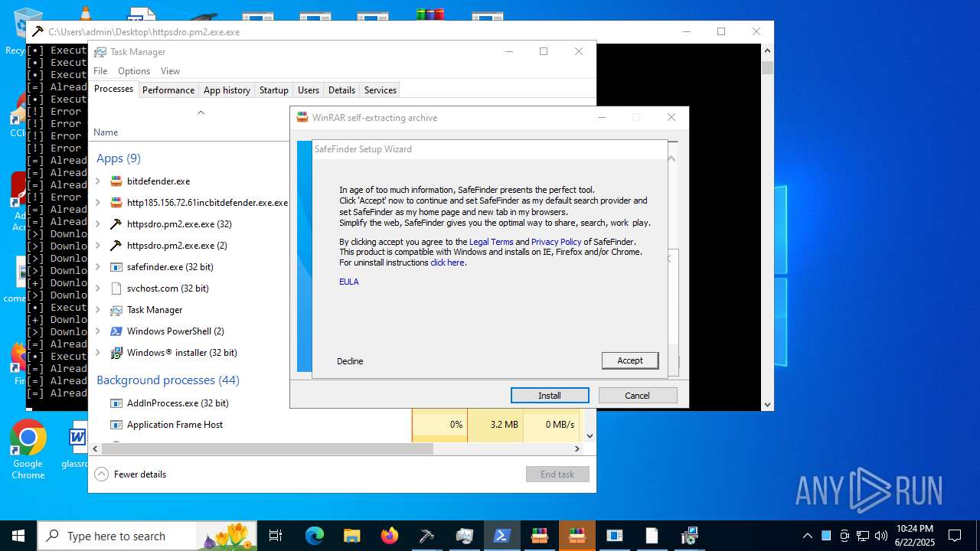Click the Task Manager row icon in Apps list
Screen dimensions: 980x551
click(116, 310)
